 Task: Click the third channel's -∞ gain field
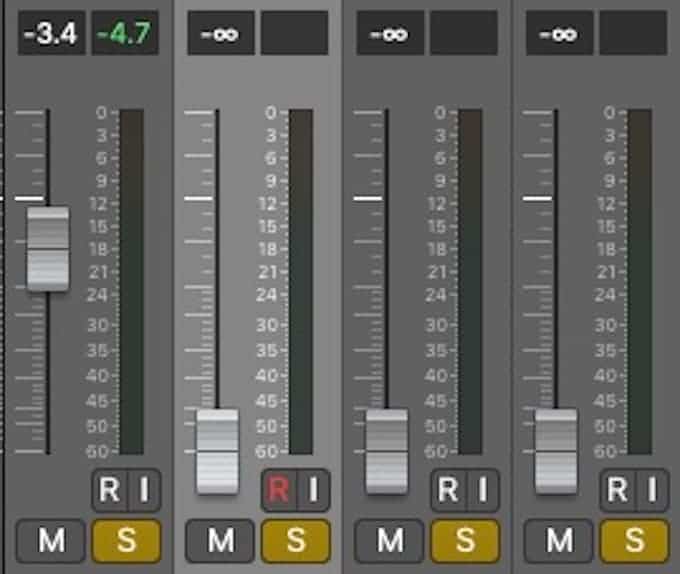pos(390,33)
